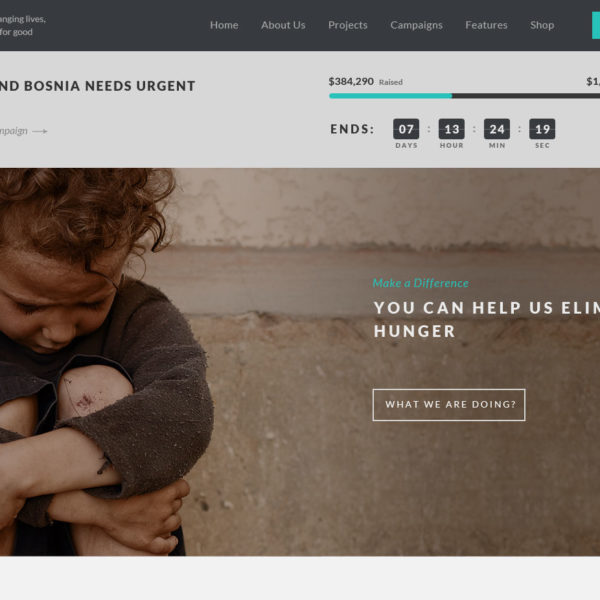Click the teal button at the header edge
Screen dimensions: 600x600
coord(596,25)
